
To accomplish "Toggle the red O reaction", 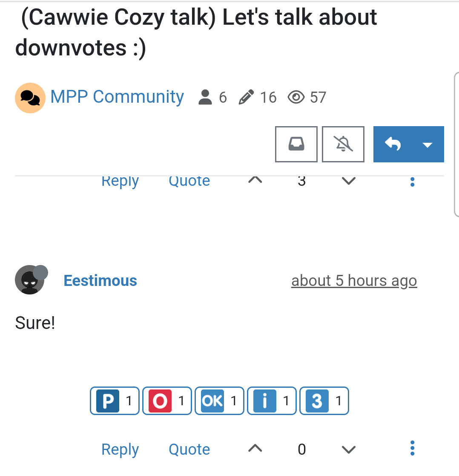I will point(167,401).
